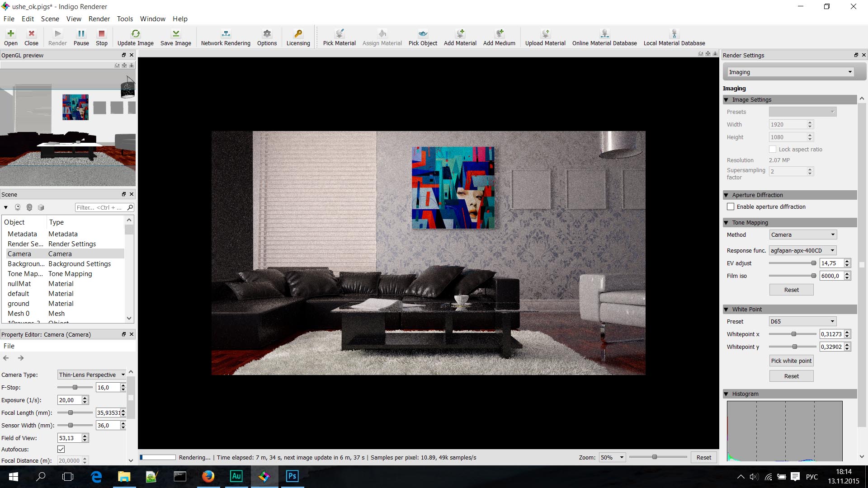This screenshot has width=868, height=488.
Task: Open the tone mapping Method dropdown
Action: 803,235
